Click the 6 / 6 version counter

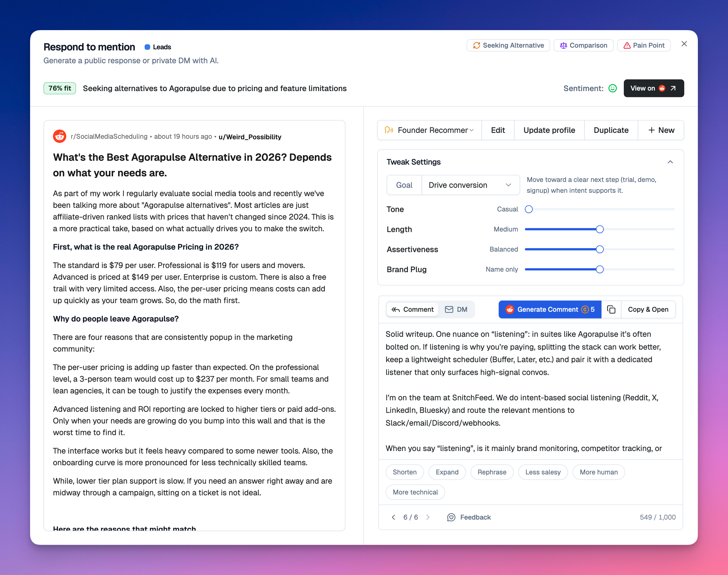[410, 517]
